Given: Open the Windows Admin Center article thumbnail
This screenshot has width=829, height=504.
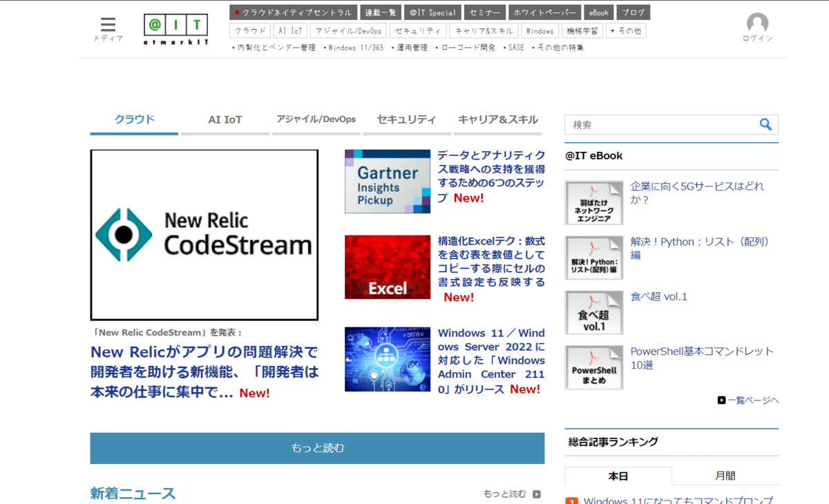Looking at the screenshot, I should (388, 359).
